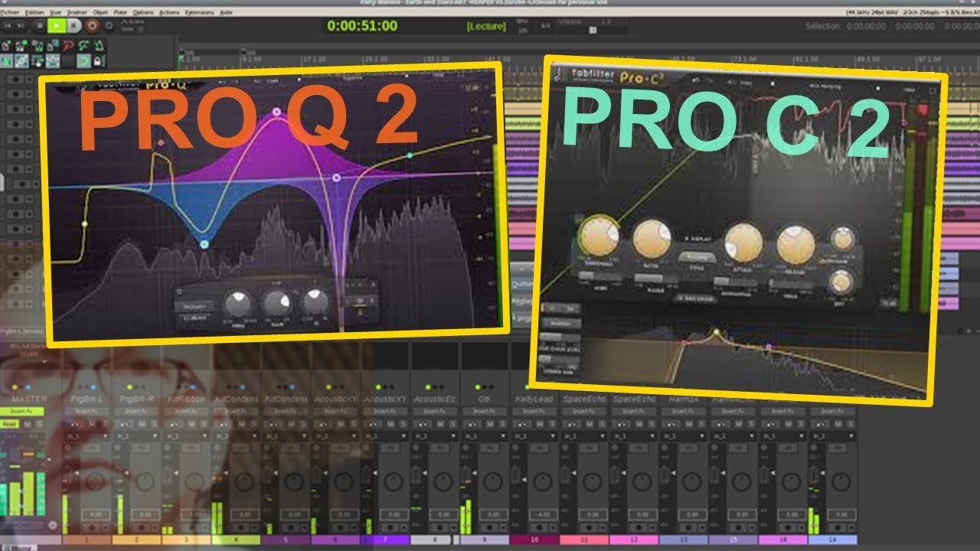Image resolution: width=980 pixels, height=551 pixels.
Task: Solo the KitRibbon mixer strip
Action: (x=204, y=424)
